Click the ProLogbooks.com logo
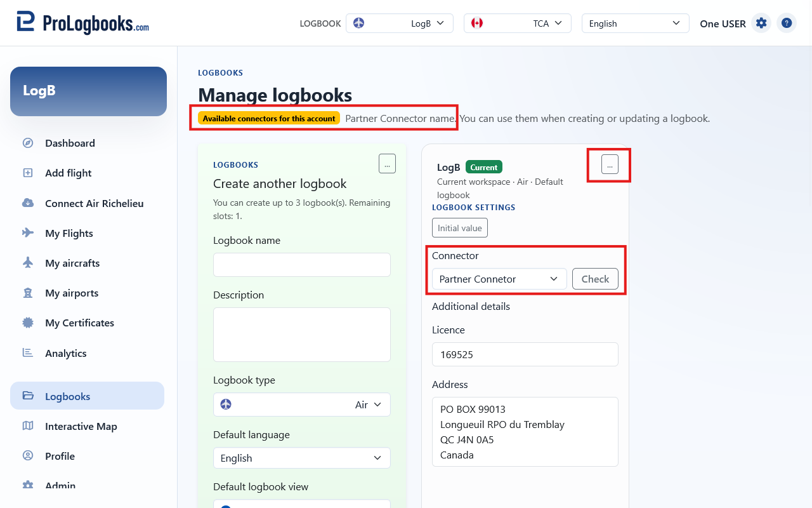The width and height of the screenshot is (812, 508). pyautogui.click(x=82, y=23)
